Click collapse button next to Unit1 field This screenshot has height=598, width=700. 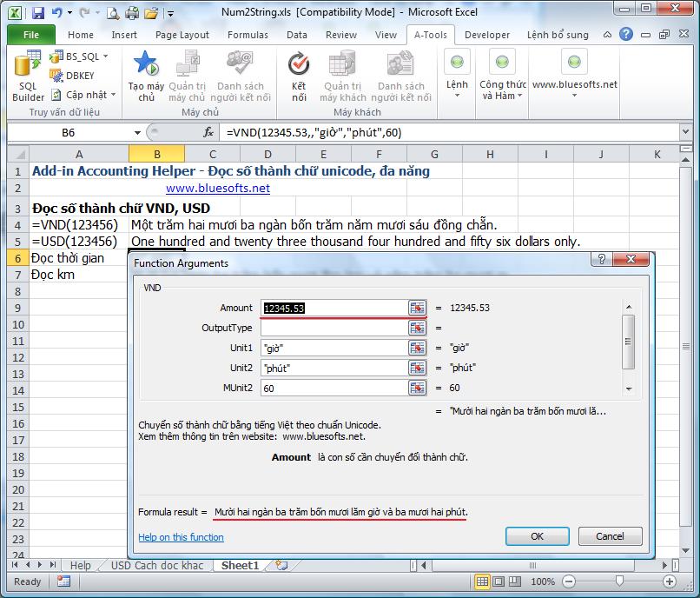click(x=418, y=348)
